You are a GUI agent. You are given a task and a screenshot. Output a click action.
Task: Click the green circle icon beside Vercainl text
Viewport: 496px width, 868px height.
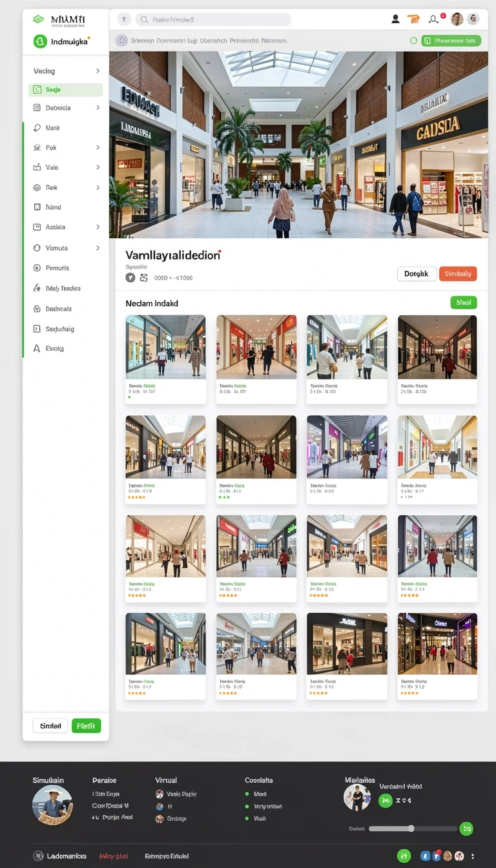[386, 801]
